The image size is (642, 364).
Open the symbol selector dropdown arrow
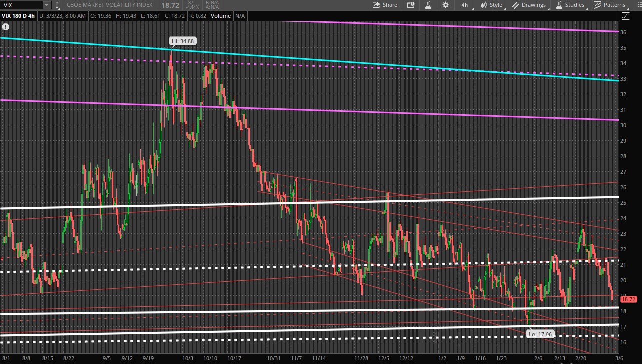tap(46, 5)
